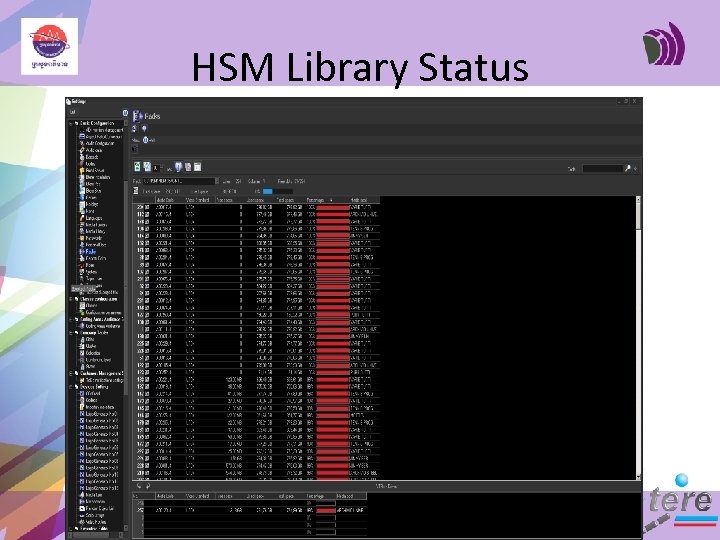
Task: Click the blue shield icon in the toolbar
Action: point(179,167)
